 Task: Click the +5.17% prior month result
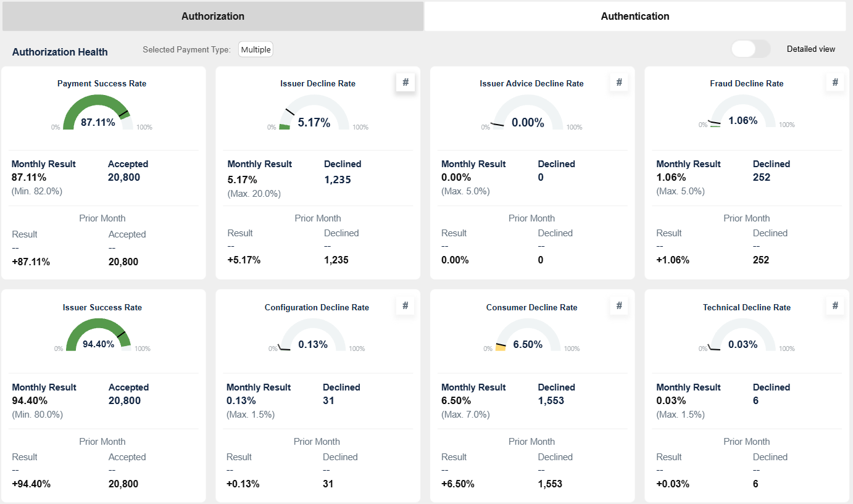pos(244,260)
